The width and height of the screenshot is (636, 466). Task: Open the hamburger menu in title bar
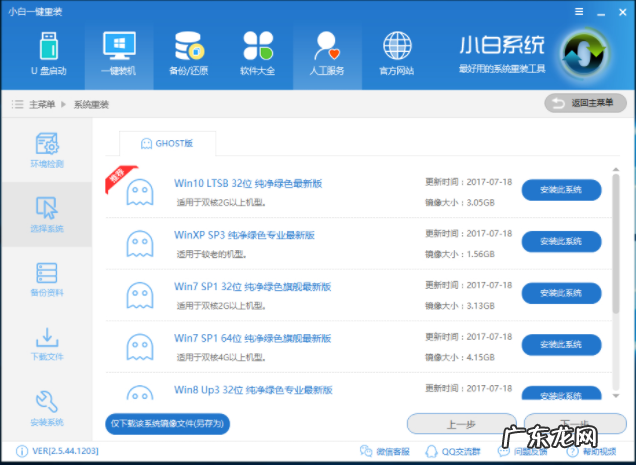tap(579, 12)
